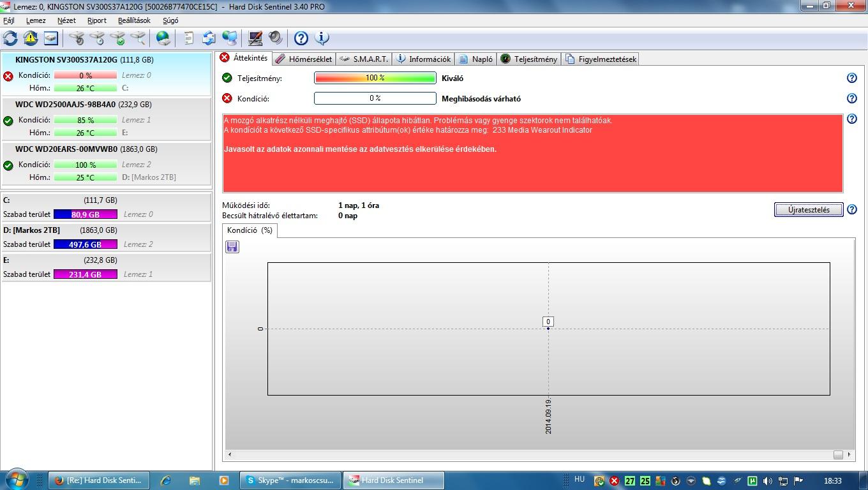This screenshot has width=868, height=490.
Task: Click the refresh with warning triangle toolbar icon
Action: coord(31,38)
